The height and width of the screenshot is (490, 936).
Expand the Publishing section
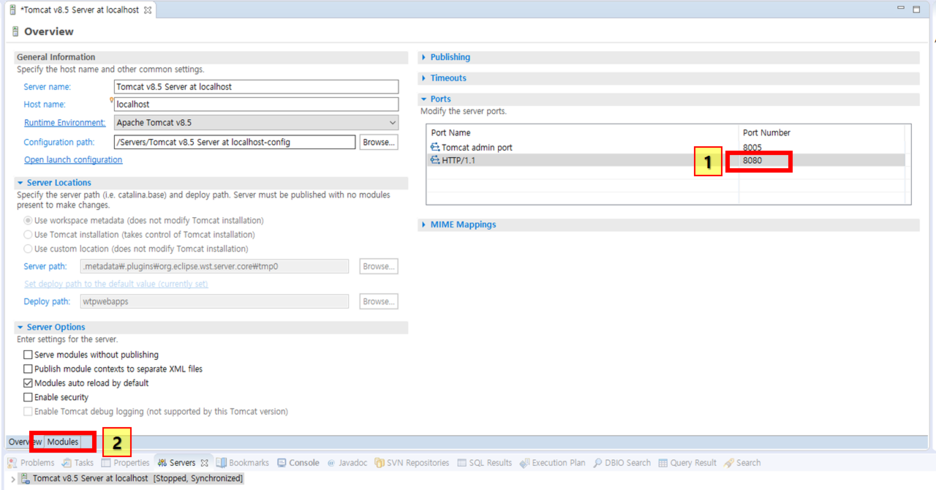pos(424,57)
